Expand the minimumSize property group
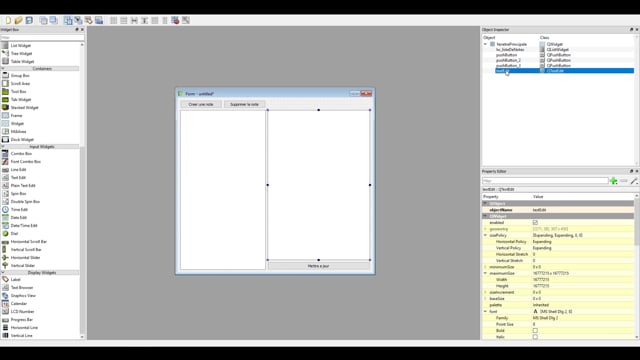Screen dimensions: 640x360 click(x=485, y=267)
